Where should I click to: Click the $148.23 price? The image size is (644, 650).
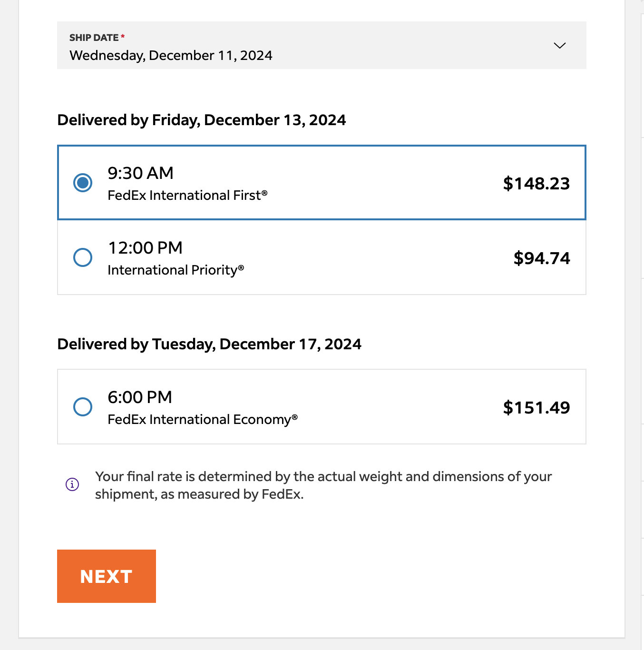click(536, 184)
